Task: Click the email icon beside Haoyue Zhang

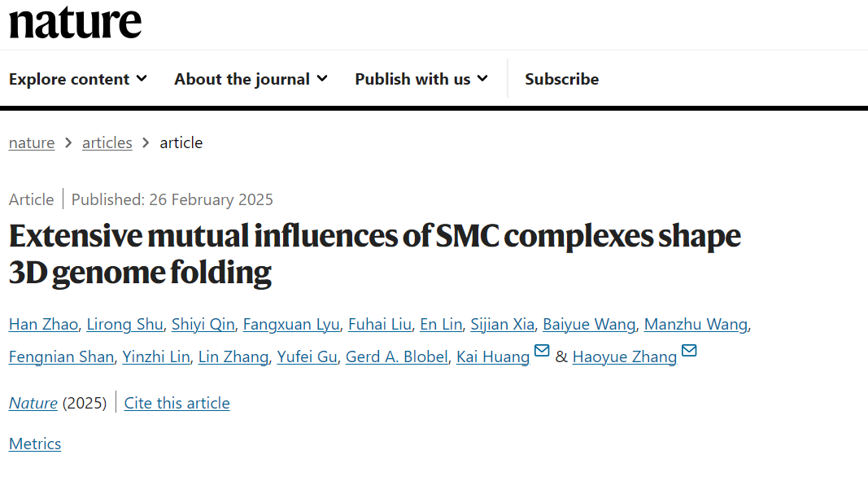Action: 689,351
